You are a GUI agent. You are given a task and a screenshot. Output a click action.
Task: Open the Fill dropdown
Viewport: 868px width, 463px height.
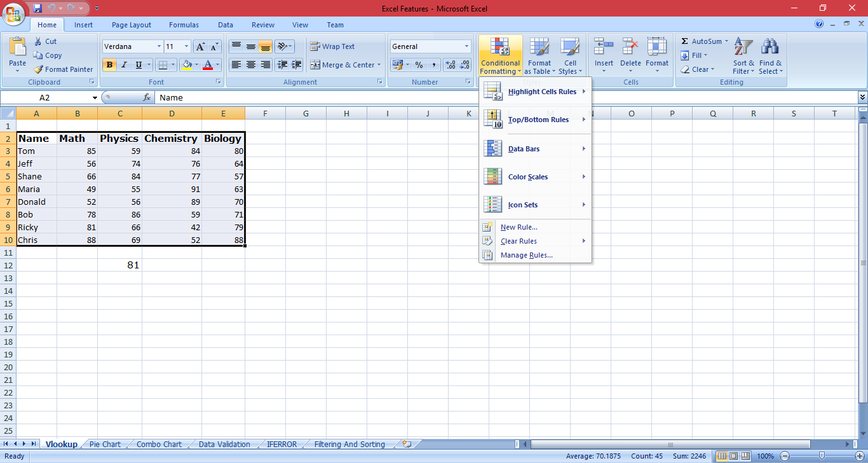coord(694,55)
